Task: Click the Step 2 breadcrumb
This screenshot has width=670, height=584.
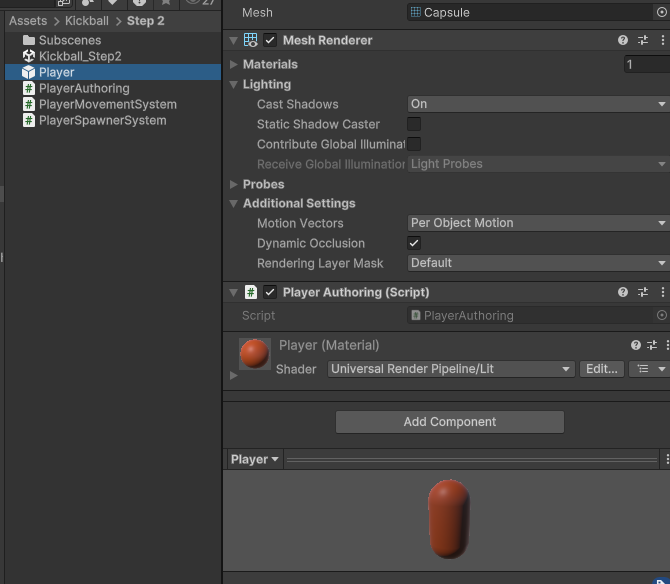Action: coord(146,21)
